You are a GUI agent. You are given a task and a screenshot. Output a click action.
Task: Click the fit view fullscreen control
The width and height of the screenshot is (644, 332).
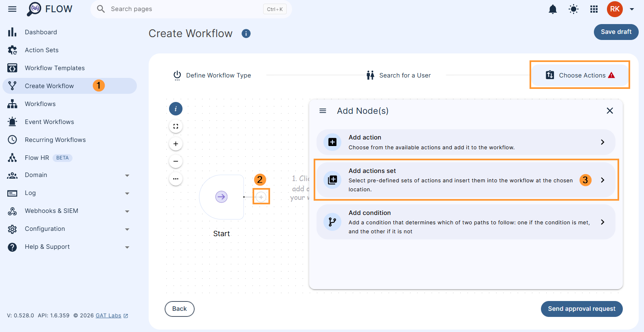(176, 126)
